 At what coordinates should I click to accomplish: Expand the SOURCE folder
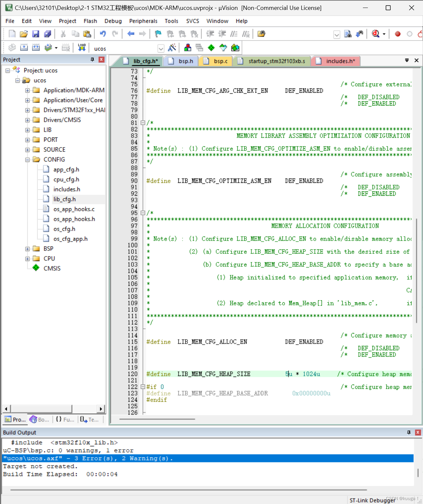(x=27, y=150)
